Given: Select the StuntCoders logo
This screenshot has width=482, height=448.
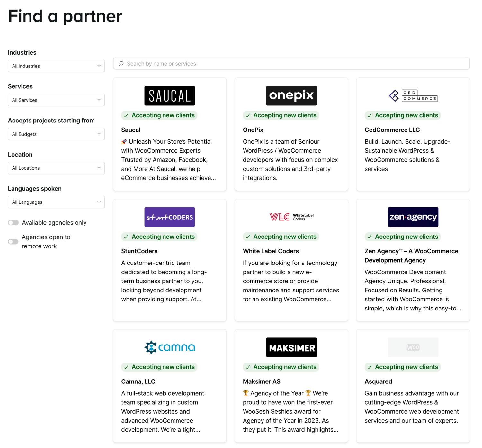Looking at the screenshot, I should click(169, 217).
